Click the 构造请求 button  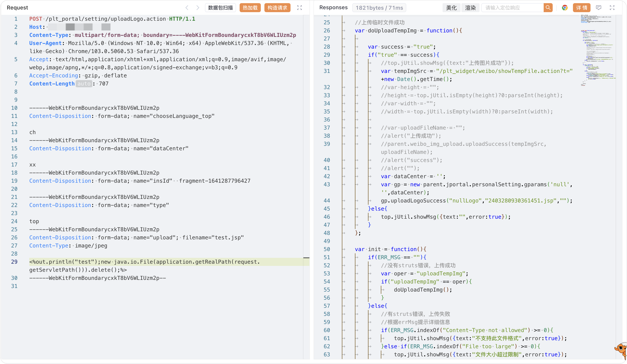coord(277,8)
